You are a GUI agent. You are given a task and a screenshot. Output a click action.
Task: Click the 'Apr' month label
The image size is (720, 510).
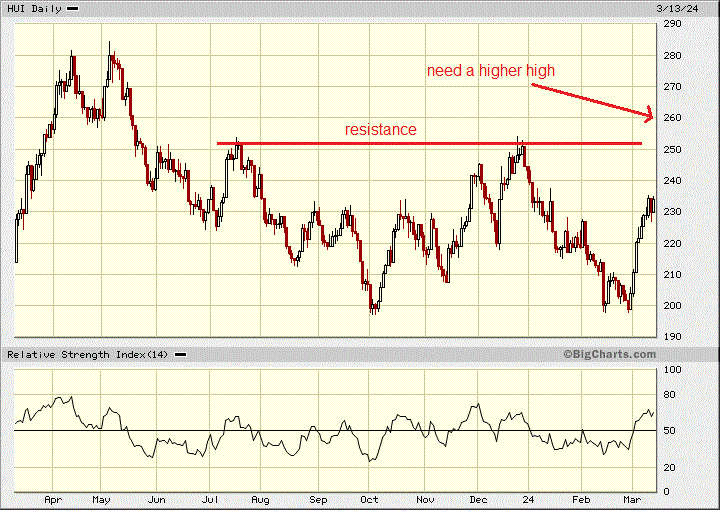(x=53, y=500)
